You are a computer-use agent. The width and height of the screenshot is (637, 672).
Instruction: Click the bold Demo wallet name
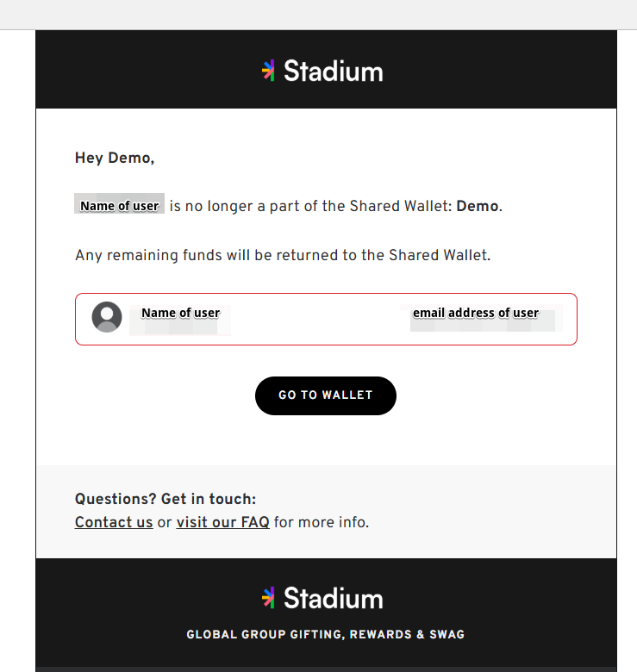point(478,206)
